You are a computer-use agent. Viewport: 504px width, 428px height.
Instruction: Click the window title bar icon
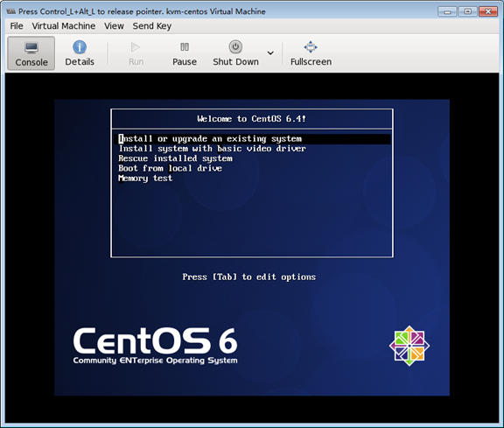[x=10, y=11]
